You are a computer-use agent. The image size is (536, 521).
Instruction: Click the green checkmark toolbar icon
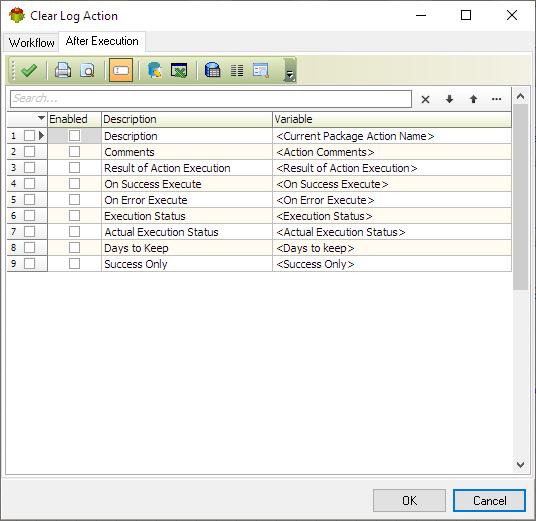29,70
